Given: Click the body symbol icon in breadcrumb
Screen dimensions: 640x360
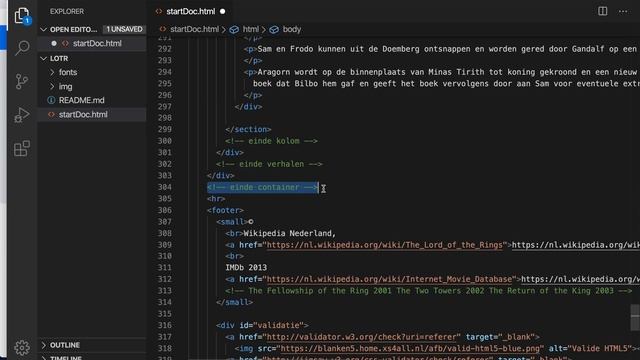Looking at the screenshot, I should click(x=274, y=29).
